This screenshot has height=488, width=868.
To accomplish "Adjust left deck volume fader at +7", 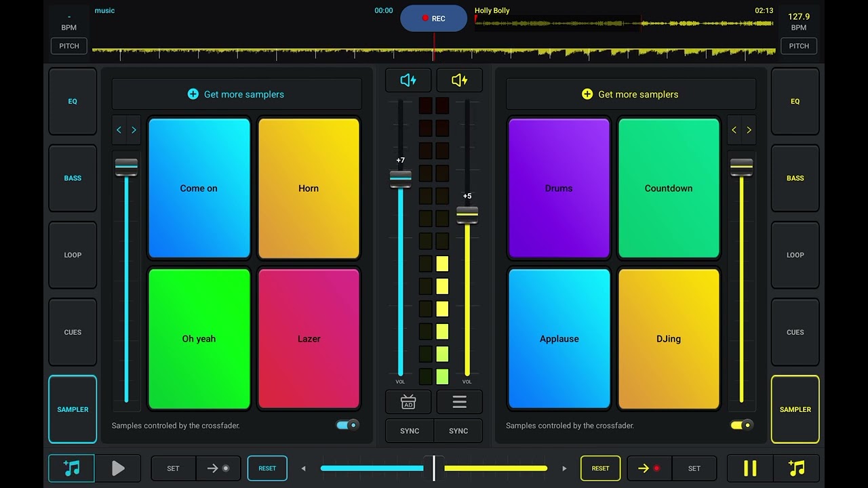I will pos(400,179).
